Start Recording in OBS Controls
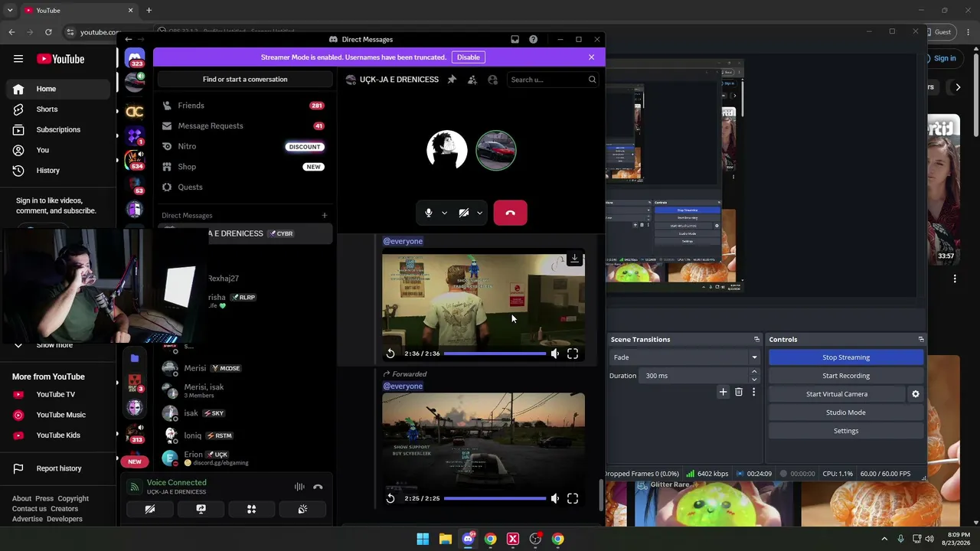Viewport: 980px width, 551px height. [x=846, y=376]
